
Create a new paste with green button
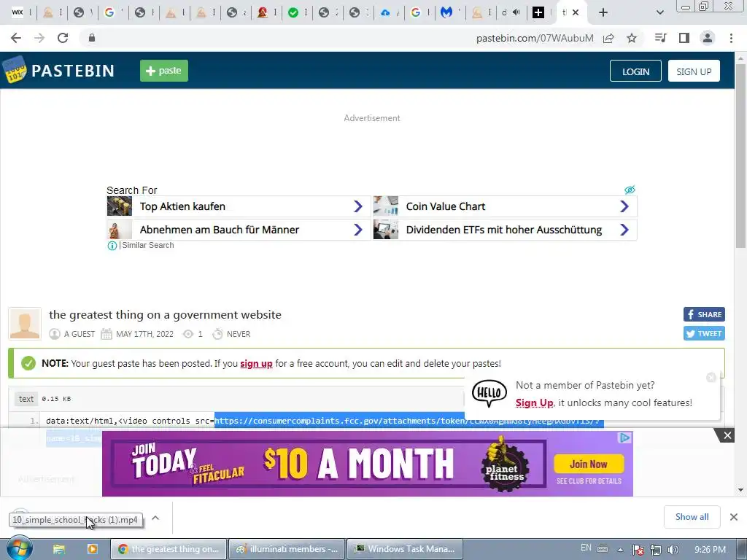(x=164, y=71)
